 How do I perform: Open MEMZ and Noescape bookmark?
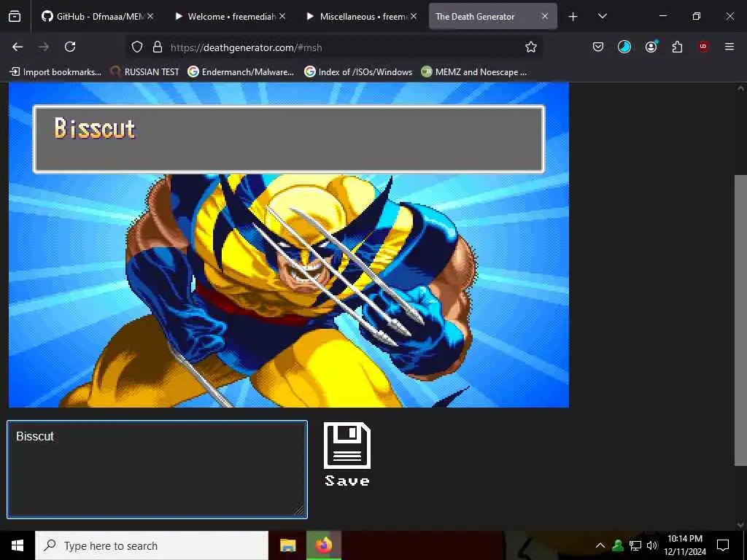474,72
